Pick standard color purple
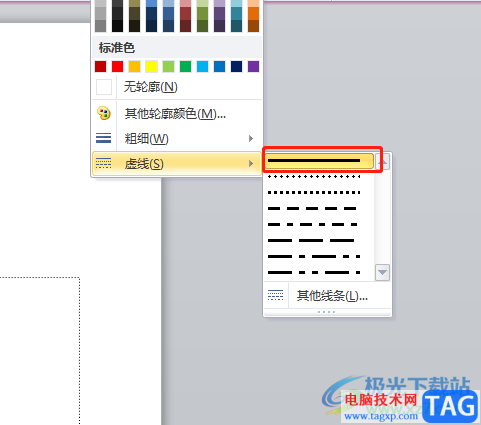 tap(253, 67)
